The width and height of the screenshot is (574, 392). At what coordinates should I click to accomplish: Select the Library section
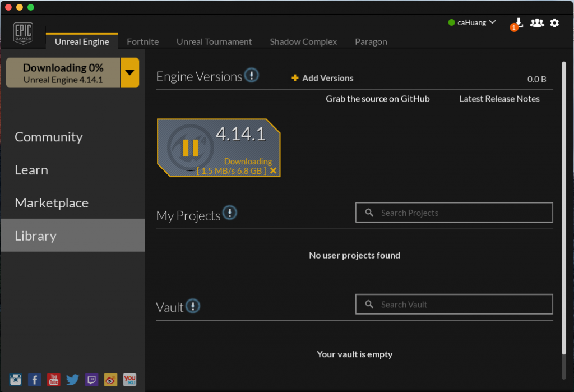point(72,235)
